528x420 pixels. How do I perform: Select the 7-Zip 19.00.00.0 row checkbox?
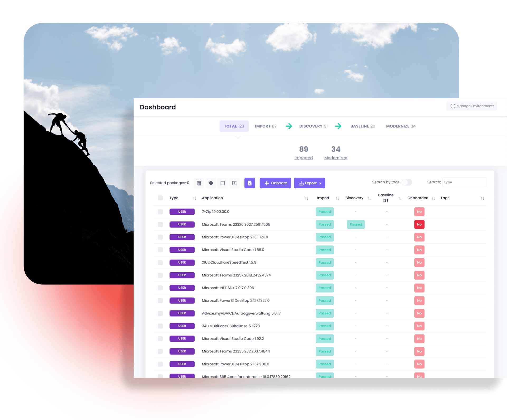tap(160, 212)
